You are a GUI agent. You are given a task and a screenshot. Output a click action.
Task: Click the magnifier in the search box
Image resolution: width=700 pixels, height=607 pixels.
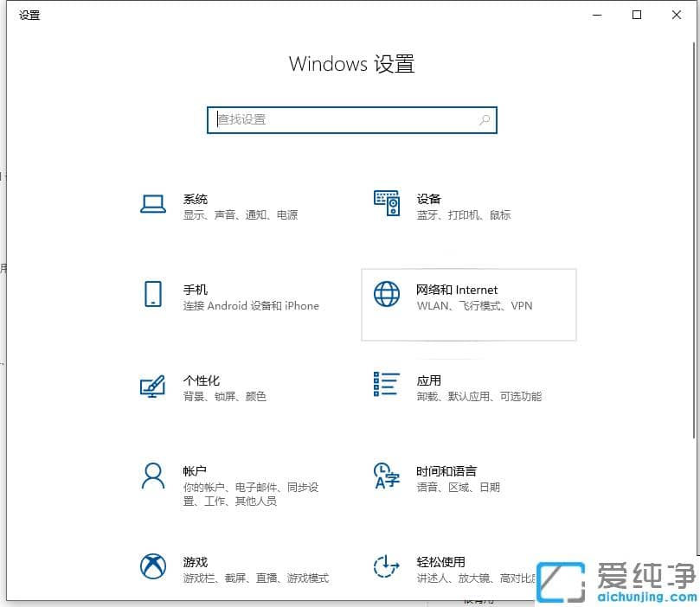pyautogui.click(x=485, y=120)
